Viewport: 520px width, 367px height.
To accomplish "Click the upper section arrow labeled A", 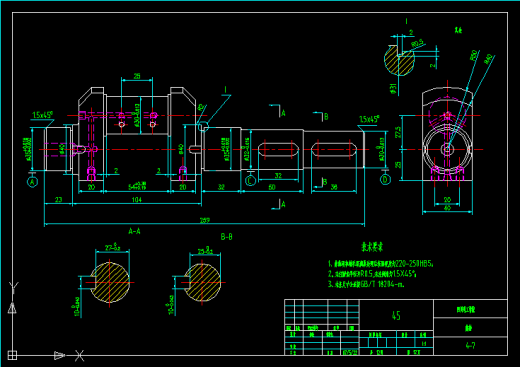I will [278, 110].
